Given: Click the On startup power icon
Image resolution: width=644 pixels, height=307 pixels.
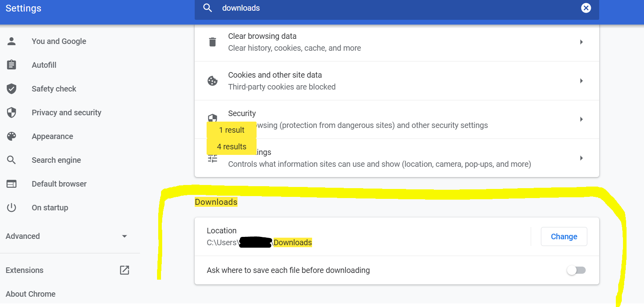Looking at the screenshot, I should (11, 208).
